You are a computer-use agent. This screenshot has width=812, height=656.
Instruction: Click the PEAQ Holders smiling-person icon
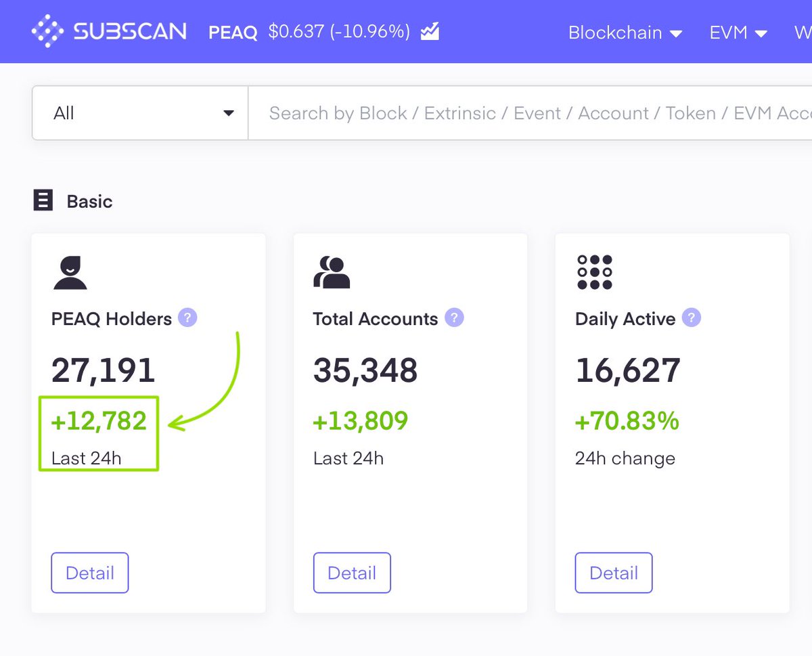pyautogui.click(x=70, y=273)
